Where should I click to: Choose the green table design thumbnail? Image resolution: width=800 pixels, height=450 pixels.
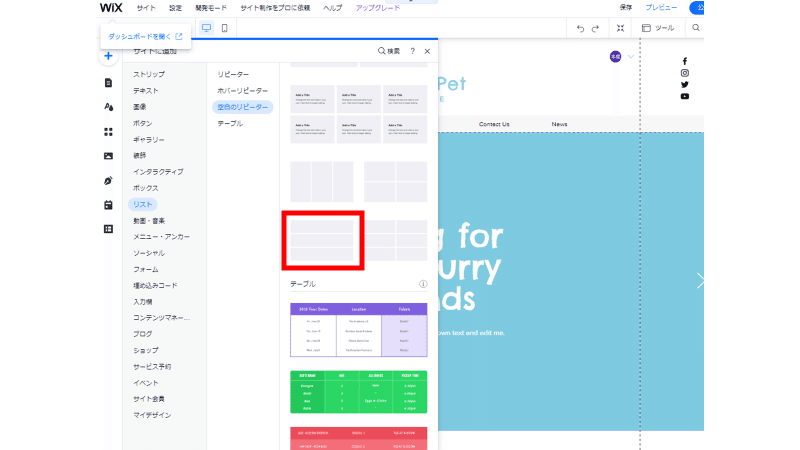(359, 392)
